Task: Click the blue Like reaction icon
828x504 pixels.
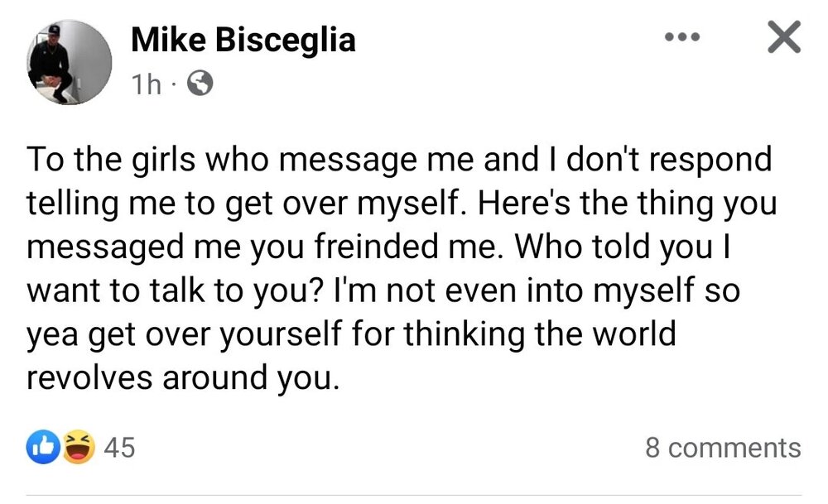Action: [42, 448]
